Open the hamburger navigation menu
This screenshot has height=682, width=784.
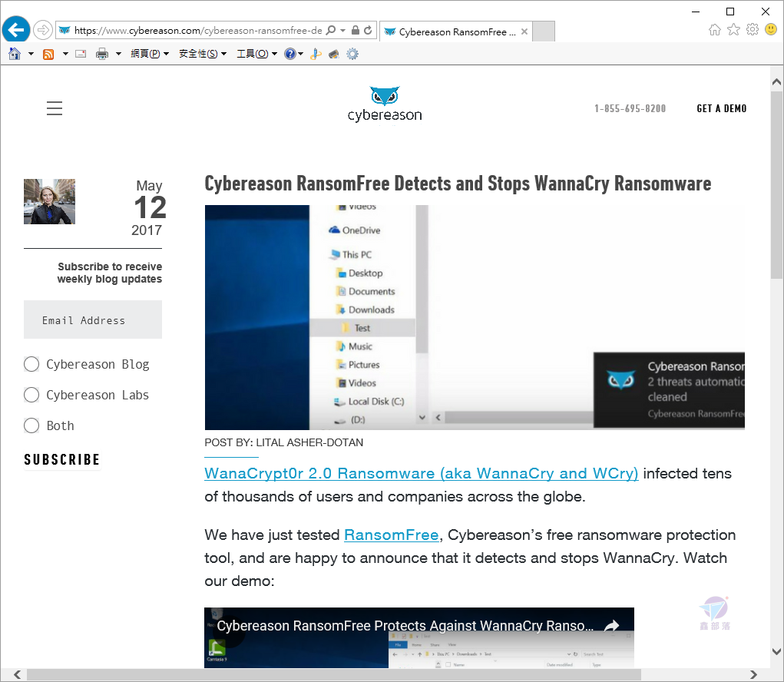[55, 108]
